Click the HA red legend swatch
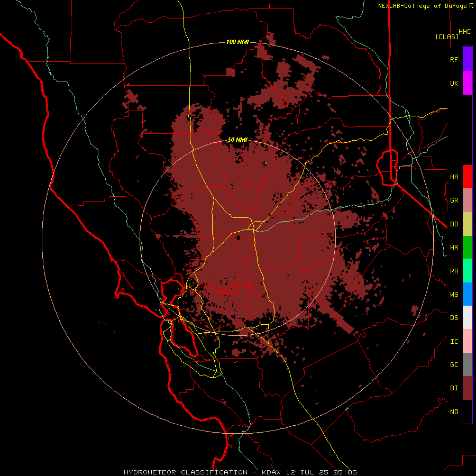This screenshot has width=476, height=476. tap(467, 177)
